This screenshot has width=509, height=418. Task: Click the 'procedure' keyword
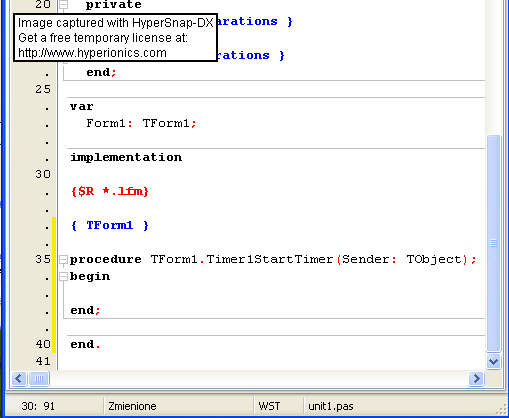(106, 260)
